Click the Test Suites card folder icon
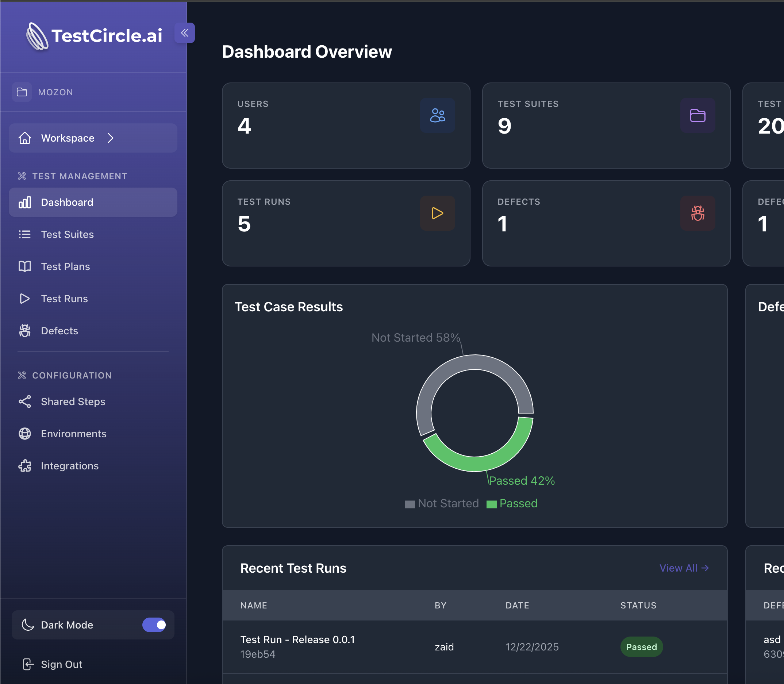The height and width of the screenshot is (684, 784). tap(698, 115)
